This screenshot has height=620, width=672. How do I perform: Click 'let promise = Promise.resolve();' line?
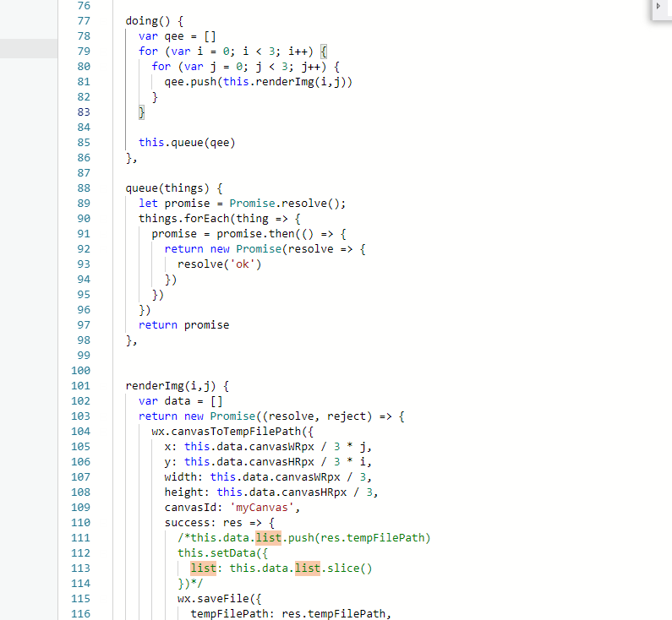(242, 204)
